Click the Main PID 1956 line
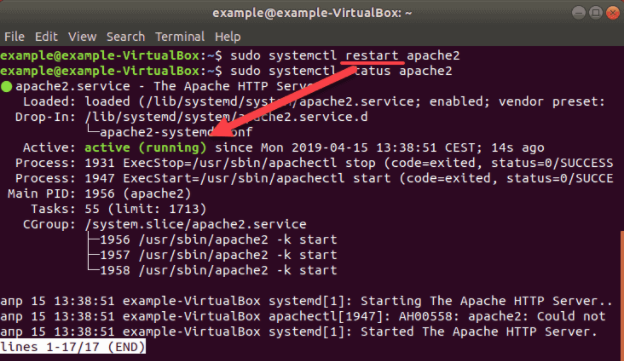This screenshot has width=624, height=361. (x=99, y=194)
